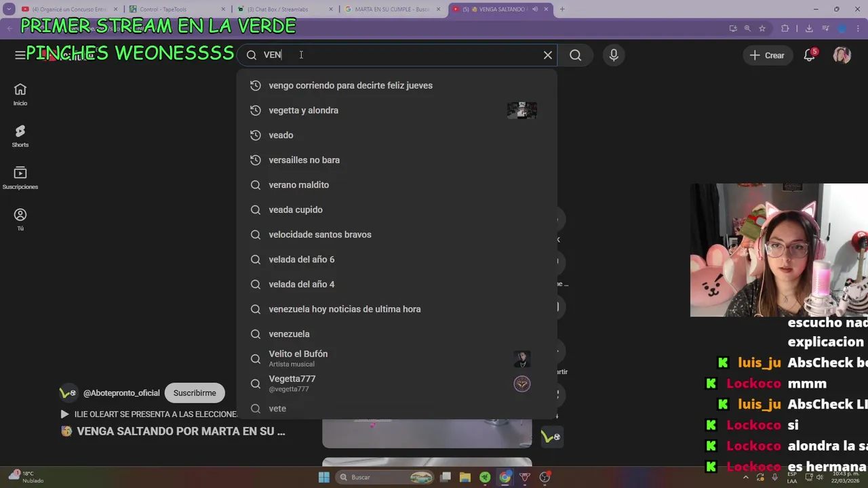
Task: Select 'velada del año 6' suggestion
Action: [x=397, y=260]
